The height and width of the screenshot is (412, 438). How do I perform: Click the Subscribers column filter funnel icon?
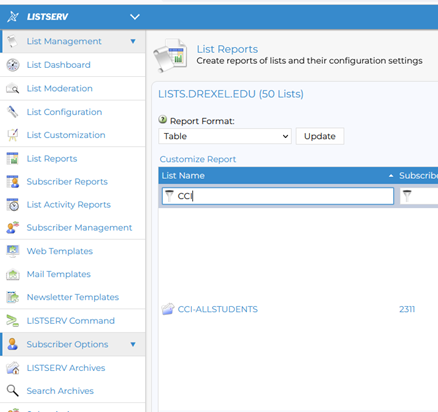[x=407, y=196]
